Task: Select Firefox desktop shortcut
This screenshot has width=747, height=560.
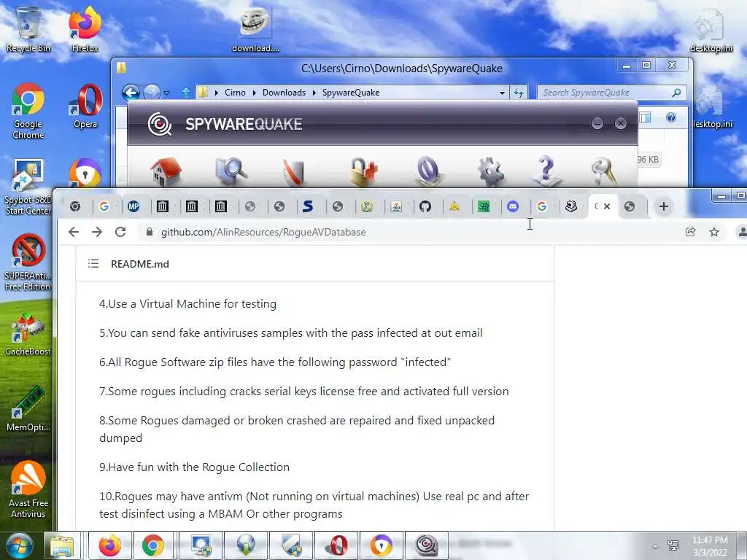Action: point(85,29)
